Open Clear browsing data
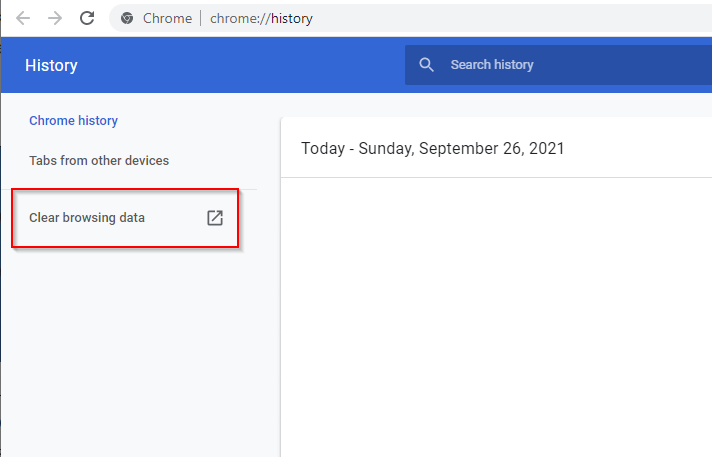The width and height of the screenshot is (712, 457). coord(87,218)
